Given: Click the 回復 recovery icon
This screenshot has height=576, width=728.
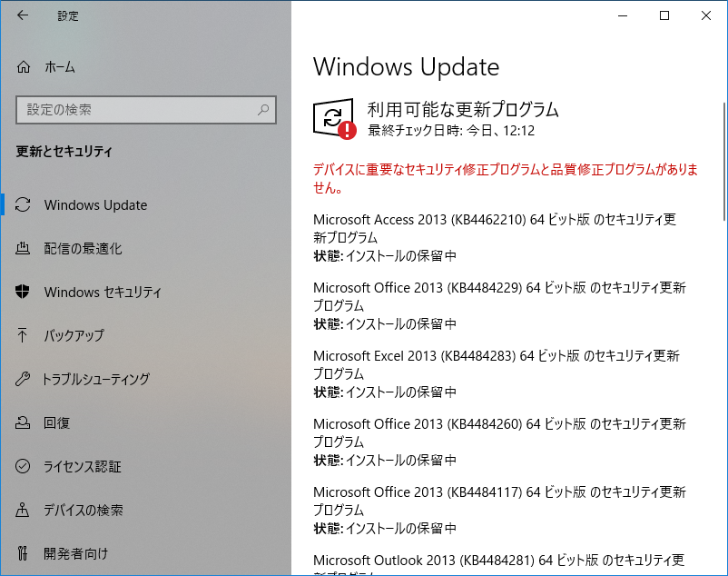Looking at the screenshot, I should pyautogui.click(x=23, y=422).
